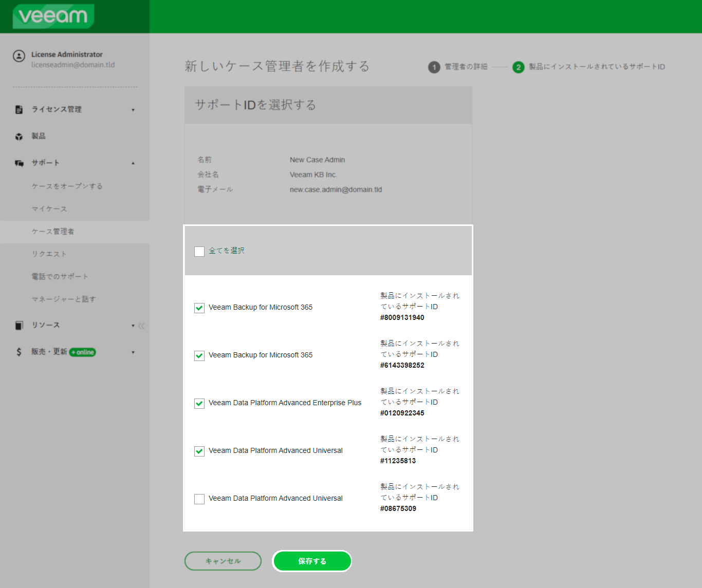Click email licenseadmin@domain.tld
Viewport: 702px width, 588px height.
click(73, 65)
